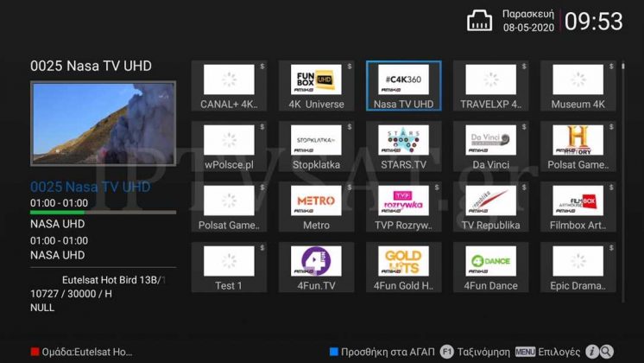
Task: Open the Nasa TV UHD channel tile
Action: click(403, 86)
